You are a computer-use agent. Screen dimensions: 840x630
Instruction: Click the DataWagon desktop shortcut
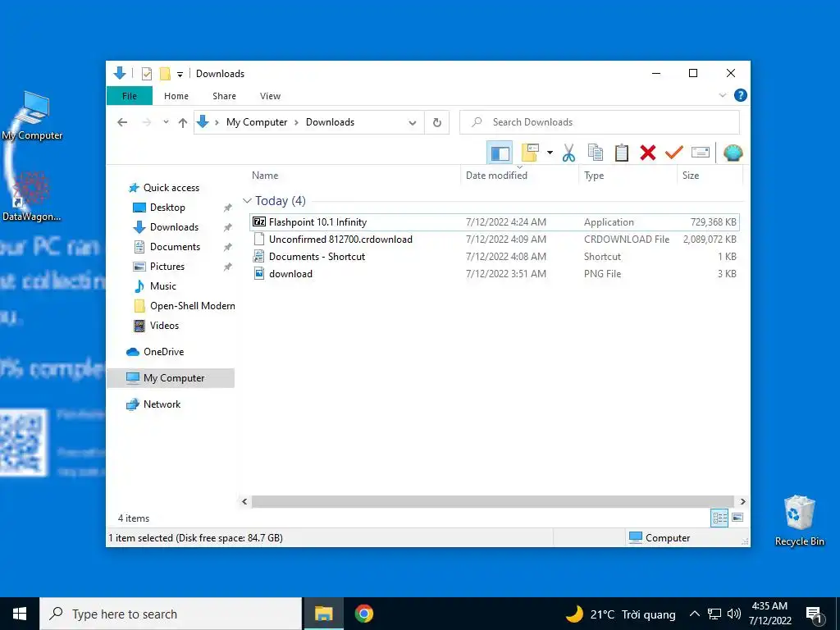click(x=32, y=196)
